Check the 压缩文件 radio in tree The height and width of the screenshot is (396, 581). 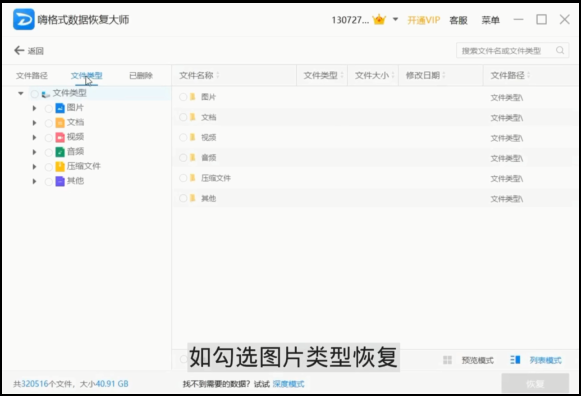click(49, 167)
